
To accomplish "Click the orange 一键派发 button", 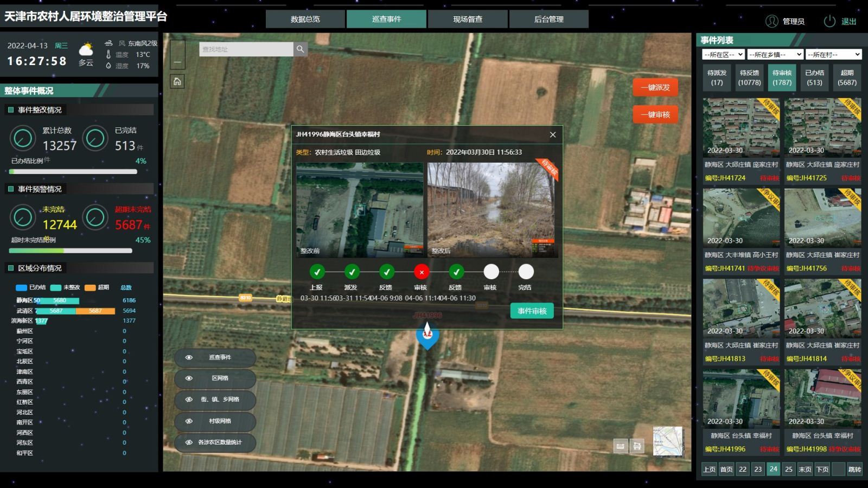I will click(655, 87).
